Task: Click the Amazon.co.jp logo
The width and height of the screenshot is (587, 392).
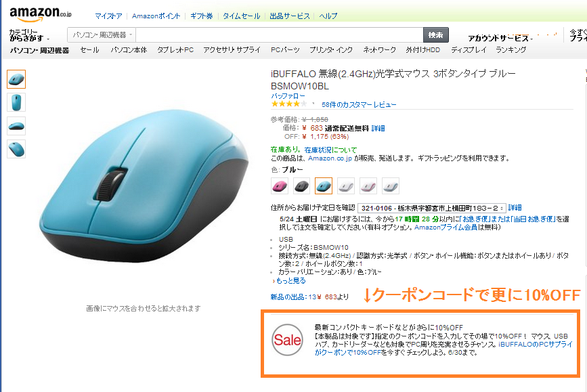Action: pos(40,14)
